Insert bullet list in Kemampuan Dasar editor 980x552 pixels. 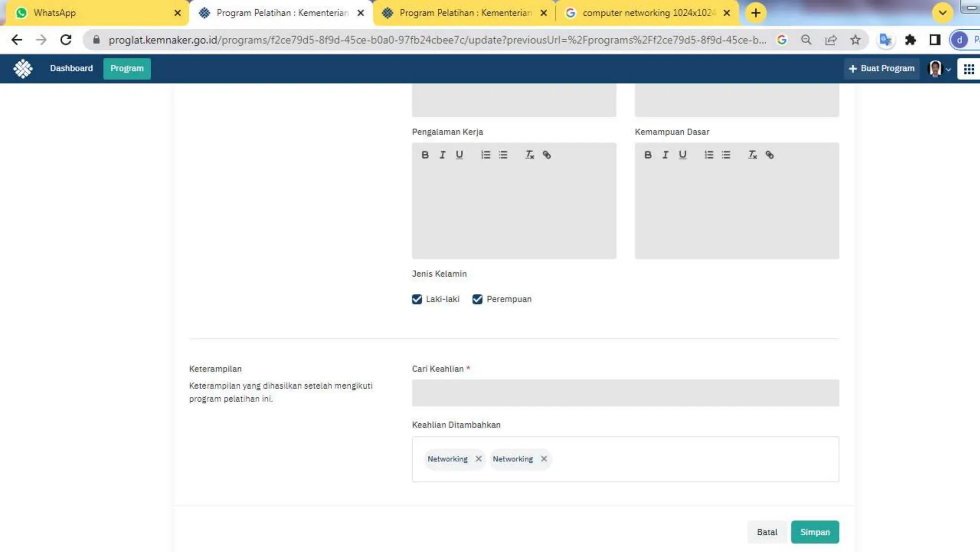point(726,155)
